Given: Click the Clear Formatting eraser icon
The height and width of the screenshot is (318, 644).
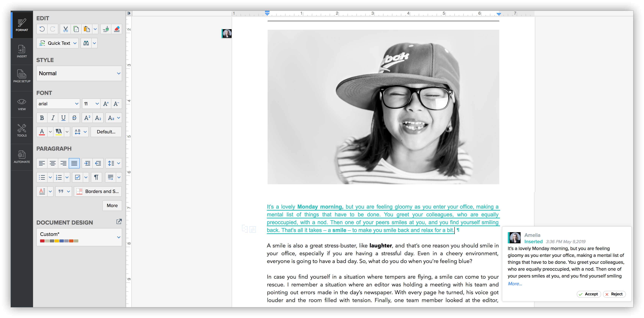Looking at the screenshot, I should pos(117,29).
